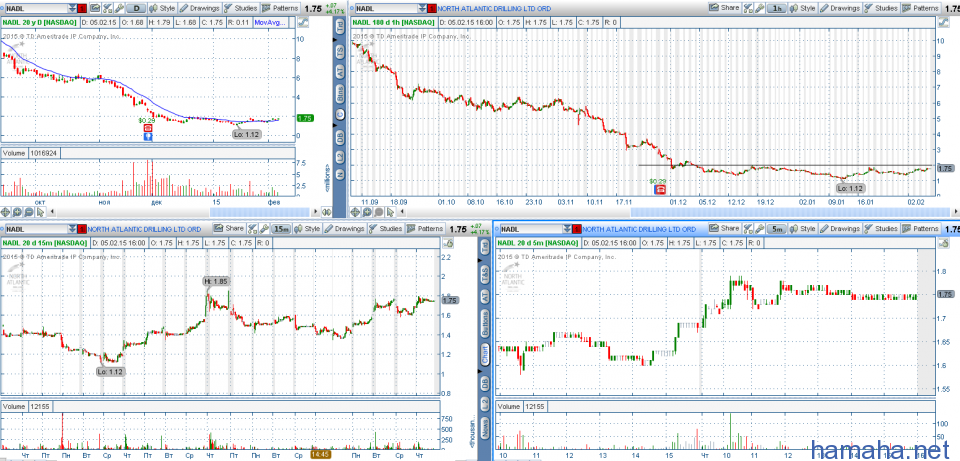Open the DB side tab by the 1h chart
960x461 pixels.
[340, 137]
